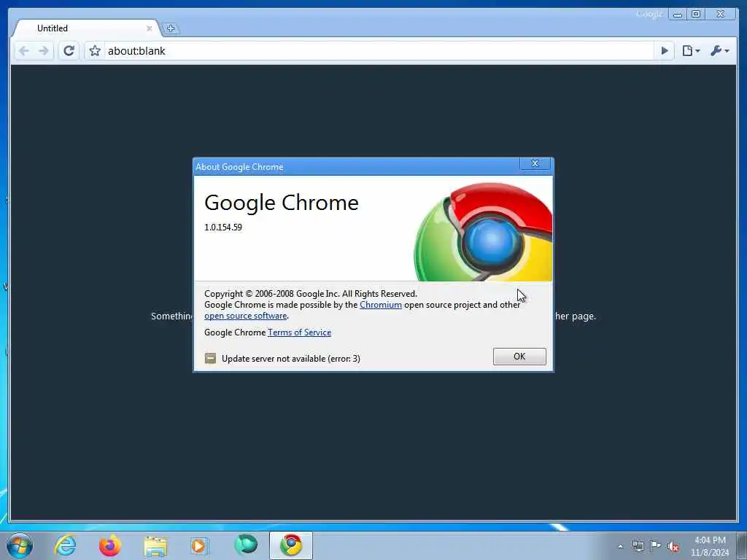Select the Chrome taskbar button
Screen dimensions: 747x560
click(290, 545)
